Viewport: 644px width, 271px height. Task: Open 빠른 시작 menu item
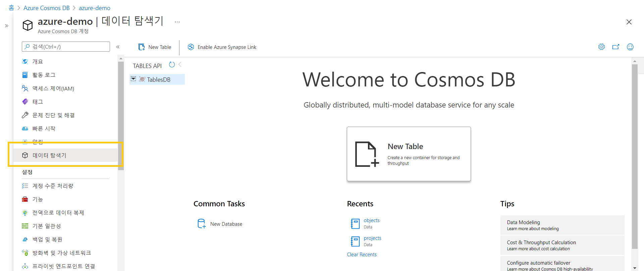(x=65, y=129)
